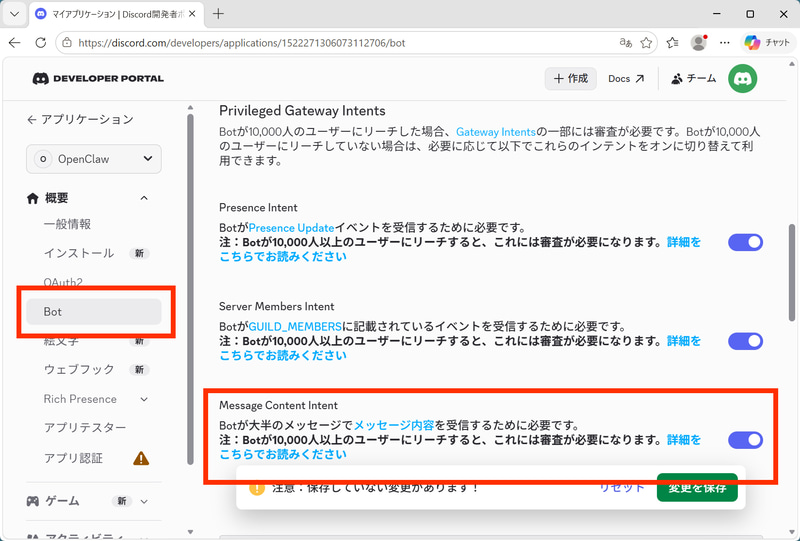Expand the Rich Presence submenu chevron
This screenshot has height=541, width=800.
tap(144, 399)
